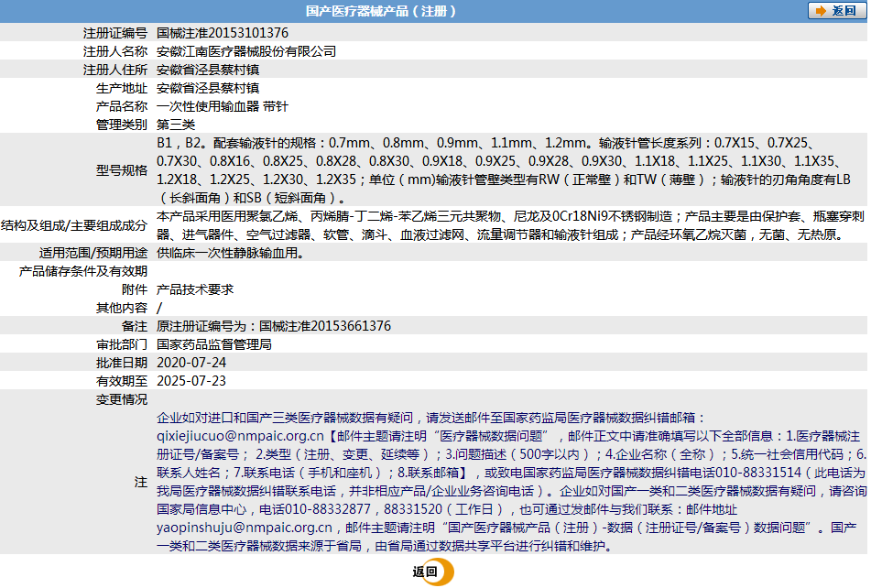The width and height of the screenshot is (871, 588).
Task: Click the product name 一次性使用输血器 带针
Action: coord(223,106)
